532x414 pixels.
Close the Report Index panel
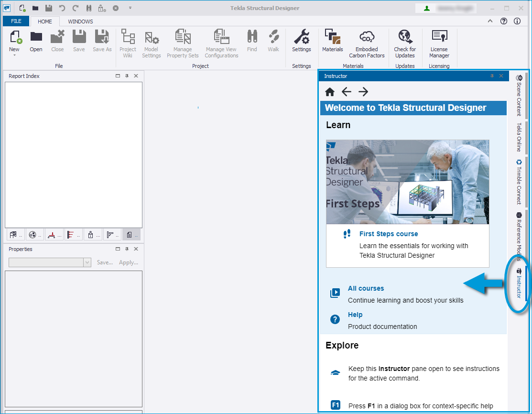[136, 76]
